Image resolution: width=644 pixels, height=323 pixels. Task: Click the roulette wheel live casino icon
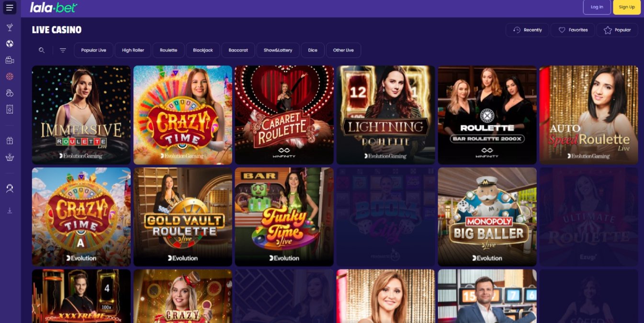pos(10,76)
